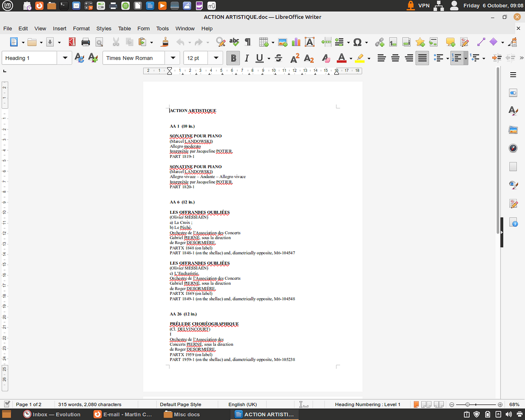Insert an image from file

point(283,42)
